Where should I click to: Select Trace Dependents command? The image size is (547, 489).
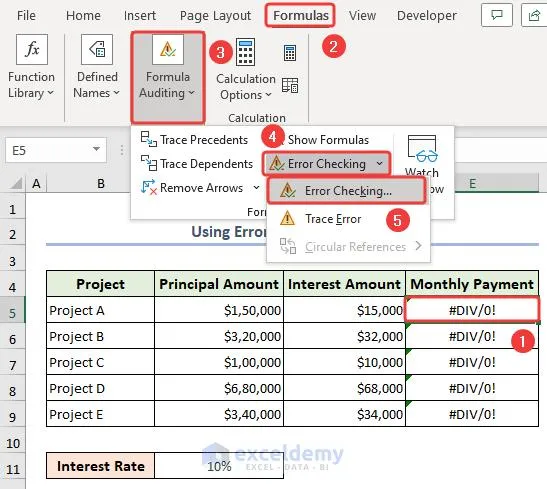196,164
